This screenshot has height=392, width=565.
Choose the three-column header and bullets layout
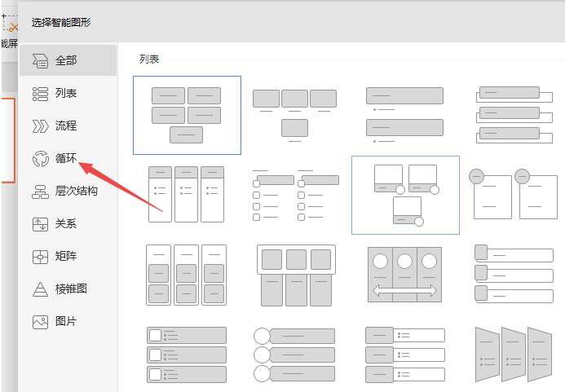click(187, 194)
